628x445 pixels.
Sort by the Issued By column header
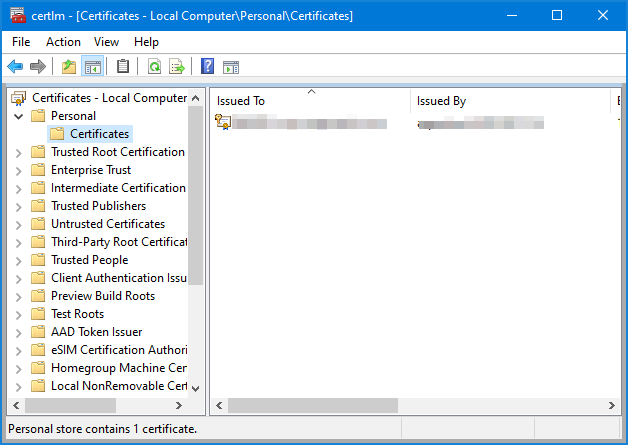point(510,101)
